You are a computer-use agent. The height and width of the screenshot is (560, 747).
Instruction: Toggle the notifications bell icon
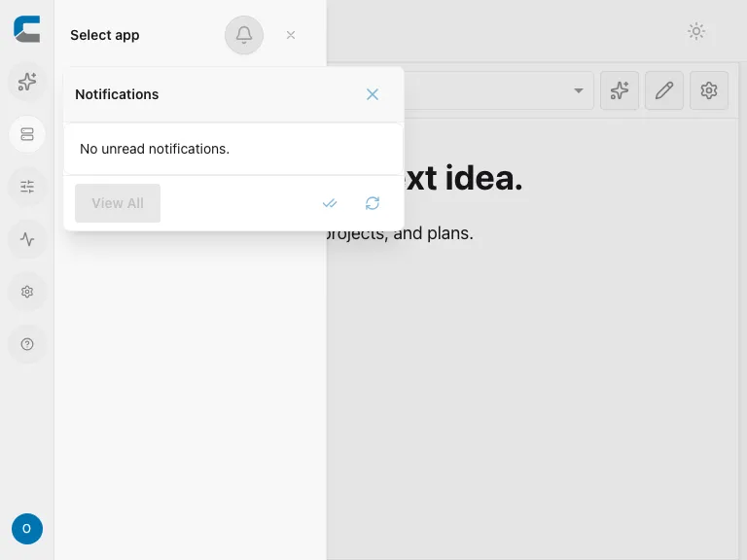244,35
